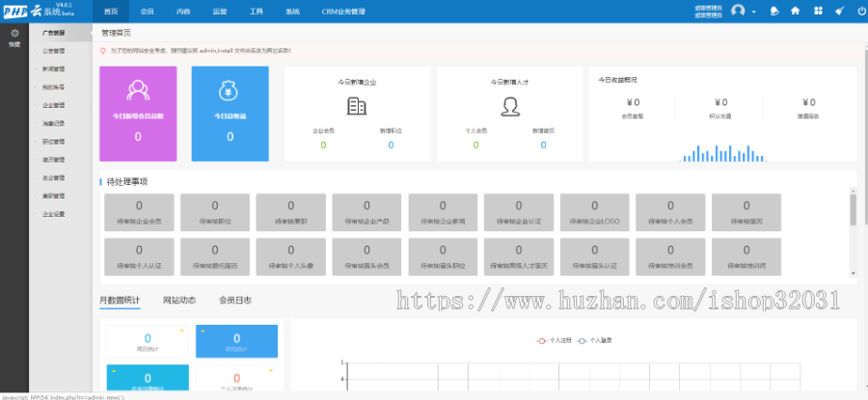
Task: Click the scroll-down arrow in 待处理事项 panel
Action: coord(854,273)
